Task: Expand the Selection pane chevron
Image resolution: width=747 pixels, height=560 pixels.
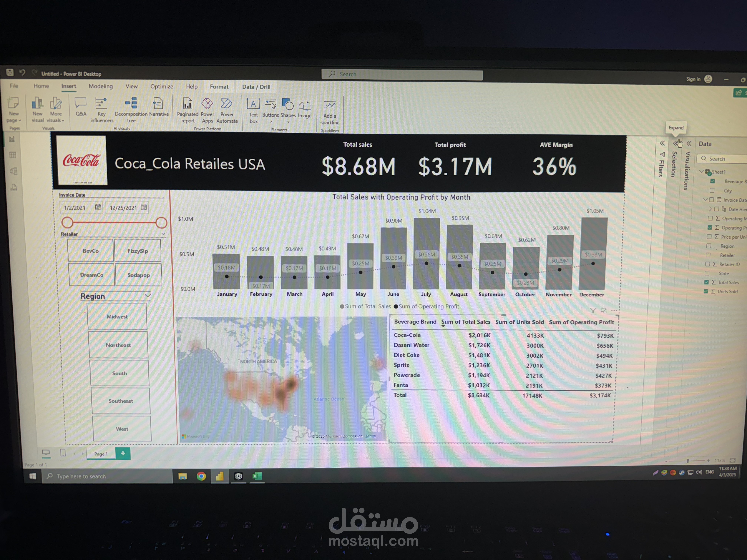Action: click(676, 144)
